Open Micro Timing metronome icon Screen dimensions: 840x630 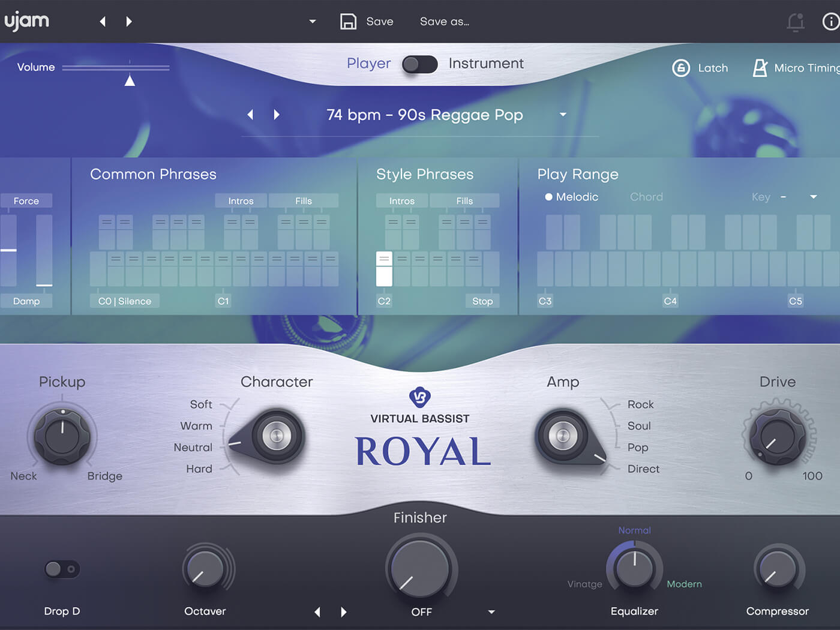click(760, 68)
